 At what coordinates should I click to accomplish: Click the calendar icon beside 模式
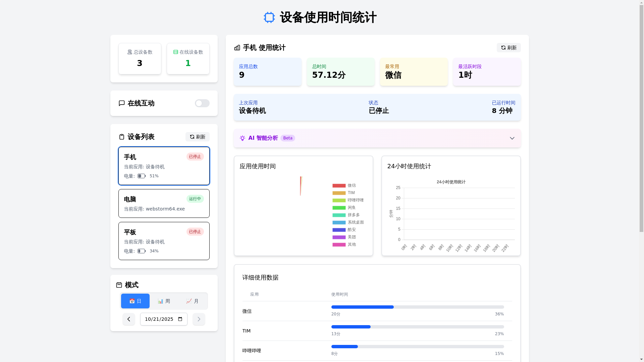[x=119, y=285]
